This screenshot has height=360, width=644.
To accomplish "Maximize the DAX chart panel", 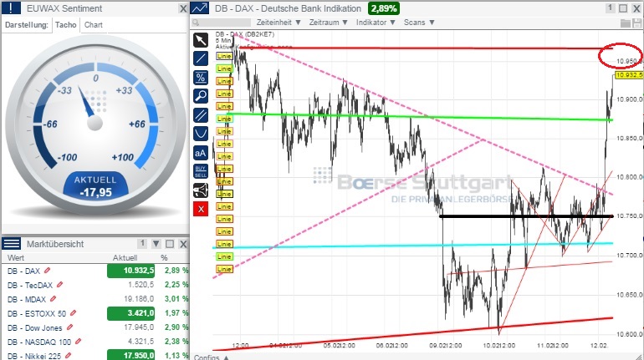I will [623, 8].
